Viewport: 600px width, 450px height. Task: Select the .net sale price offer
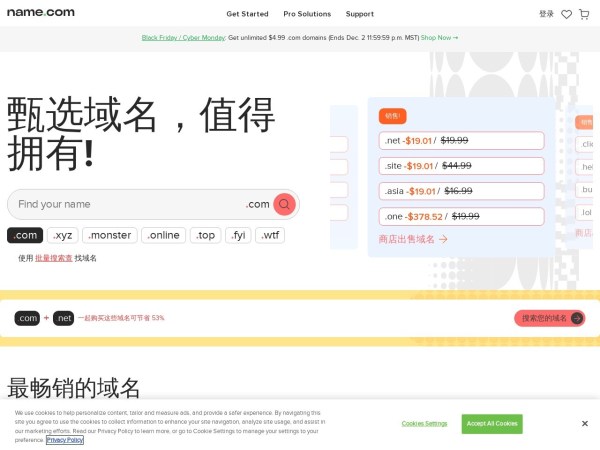click(462, 141)
